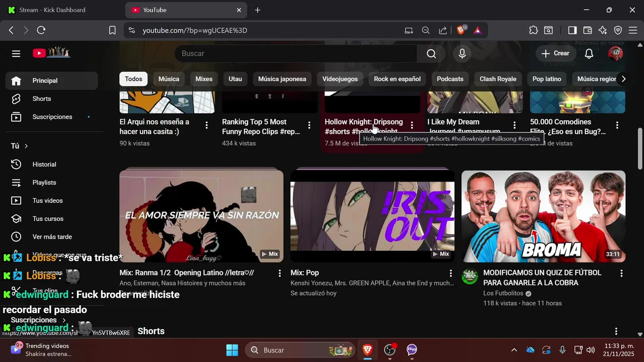Open the Brave Rewards triangle icon
Image resolution: width=644 pixels, height=362 pixels.
pos(477,30)
